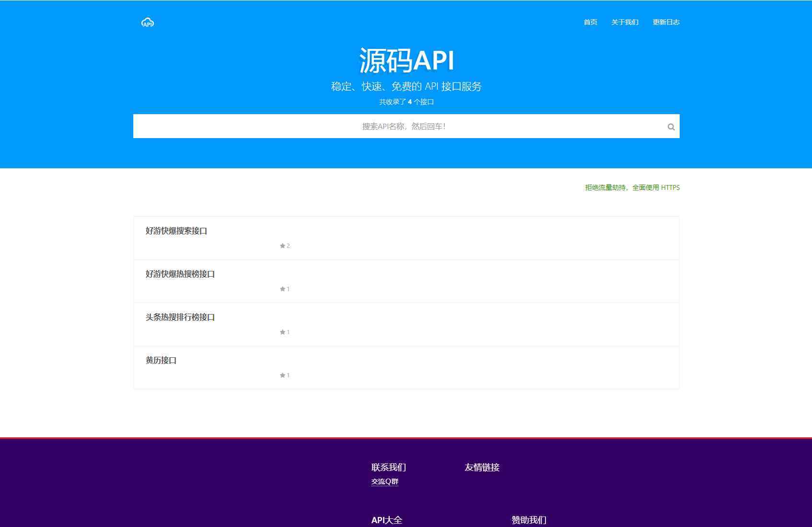
Task: Click the search magnifier icon
Action: coord(671,127)
